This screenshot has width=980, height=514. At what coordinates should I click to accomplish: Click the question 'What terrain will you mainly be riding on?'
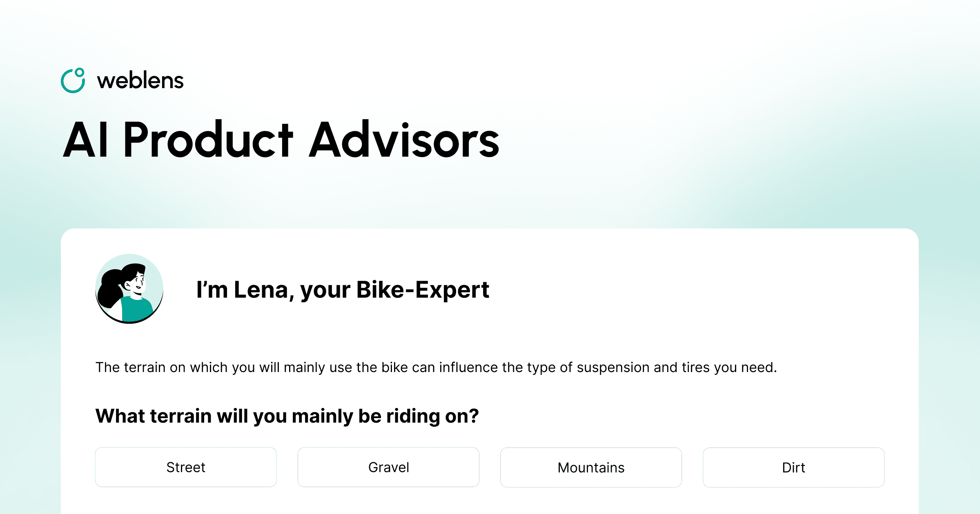[287, 416]
